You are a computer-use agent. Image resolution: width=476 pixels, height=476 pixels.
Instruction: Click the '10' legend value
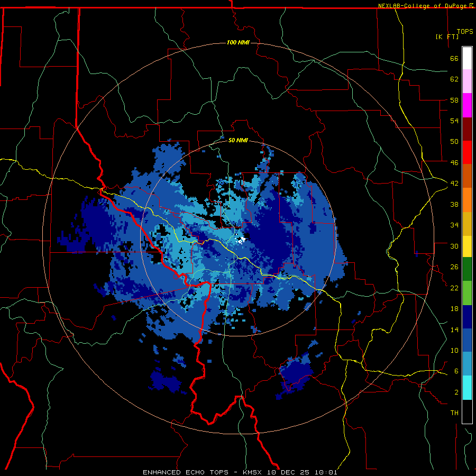[454, 351]
